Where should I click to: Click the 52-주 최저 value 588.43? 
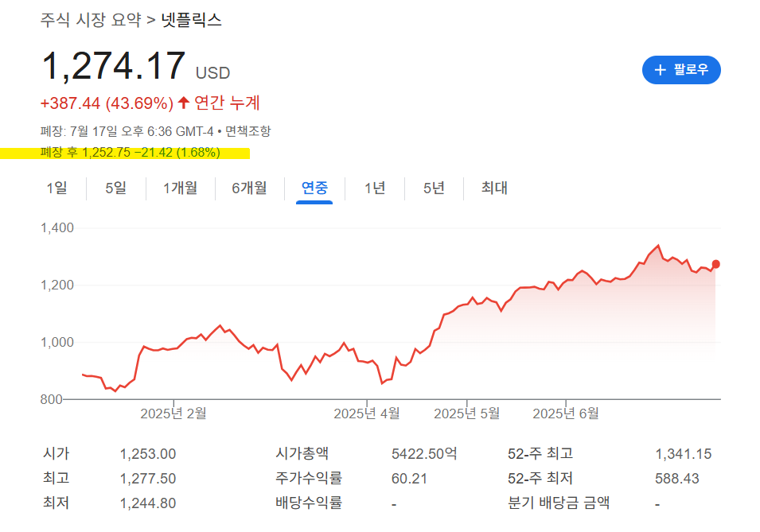click(677, 479)
